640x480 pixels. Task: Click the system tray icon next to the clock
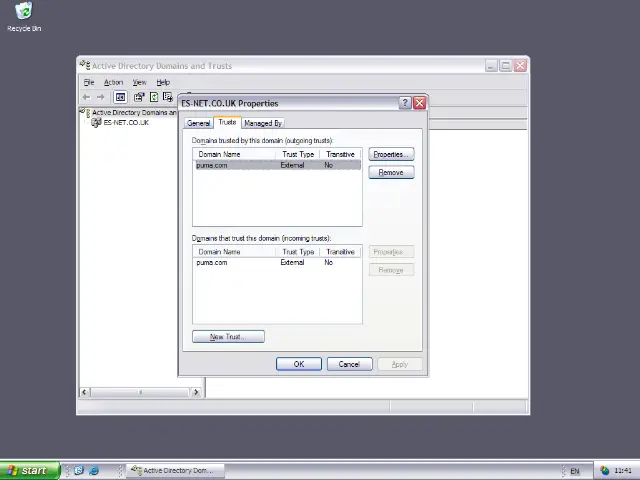pyautogui.click(x=604, y=471)
